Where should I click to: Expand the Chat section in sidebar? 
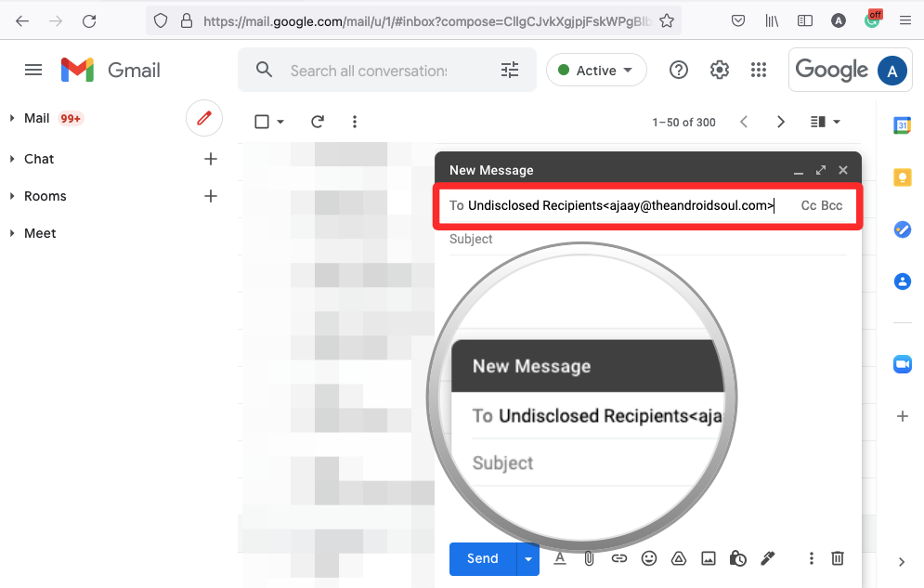click(x=11, y=159)
